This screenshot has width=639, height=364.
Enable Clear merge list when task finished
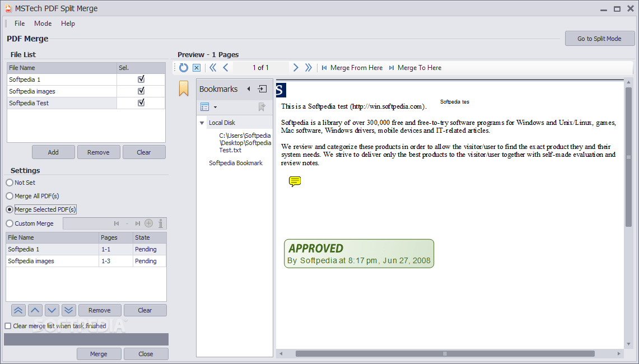pyautogui.click(x=8, y=326)
